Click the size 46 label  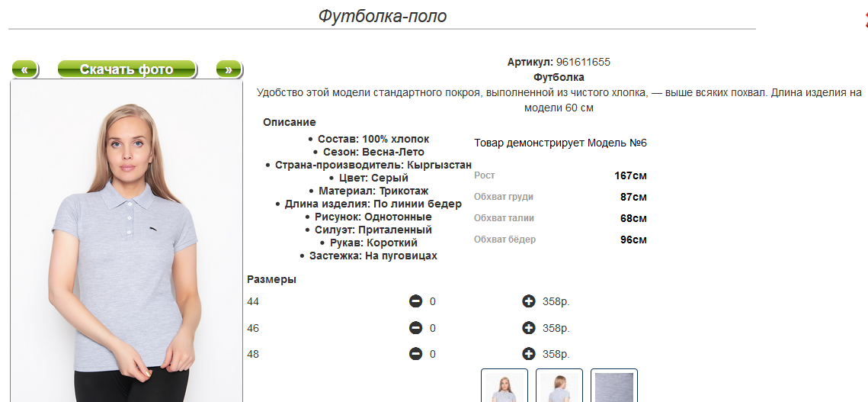click(253, 328)
